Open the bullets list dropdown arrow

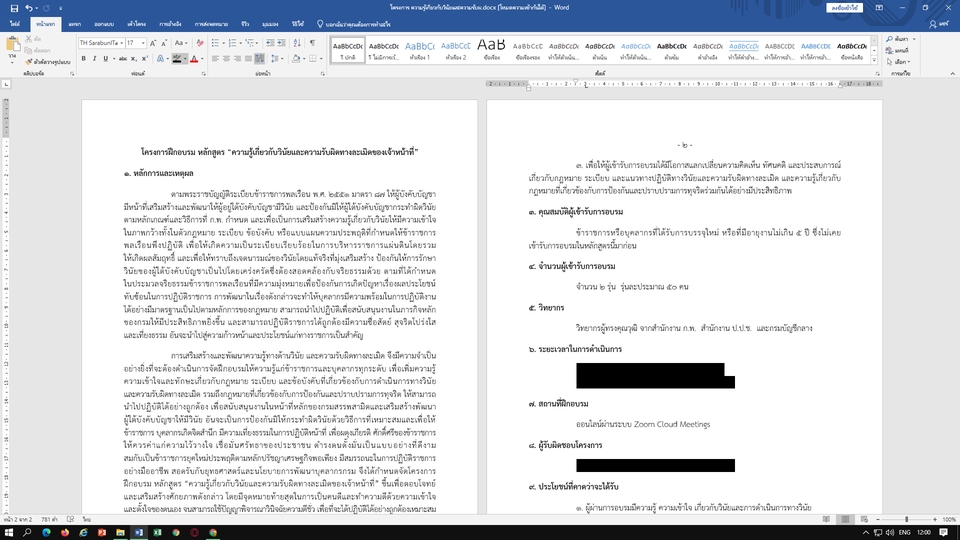click(x=223, y=43)
